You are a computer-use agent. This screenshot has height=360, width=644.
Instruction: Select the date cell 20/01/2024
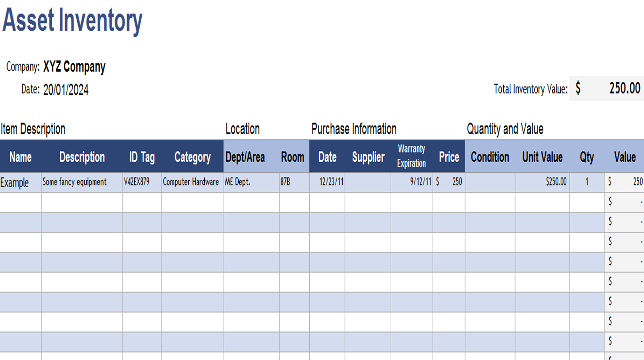click(66, 90)
